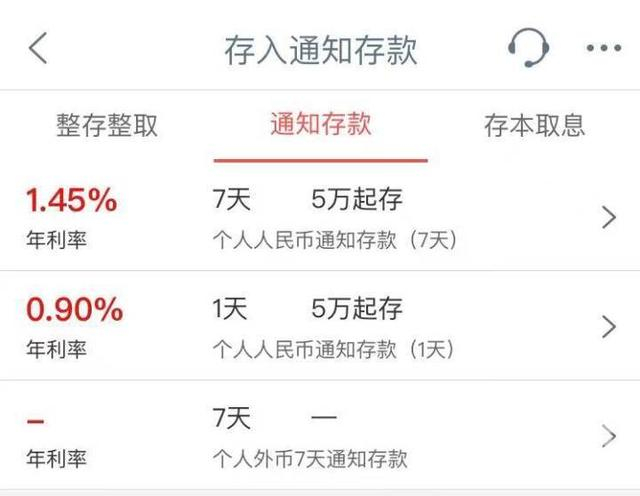Open the 存本取息 tab
Image resolution: width=640 pixels, height=496 pixels.
[534, 126]
